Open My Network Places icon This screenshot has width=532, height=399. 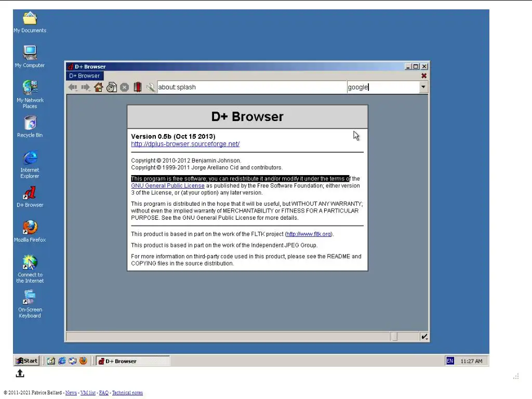[30, 95]
